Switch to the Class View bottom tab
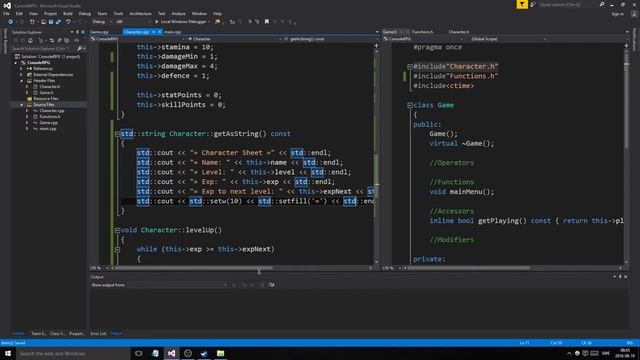This screenshot has height=360, width=640. tap(57, 333)
